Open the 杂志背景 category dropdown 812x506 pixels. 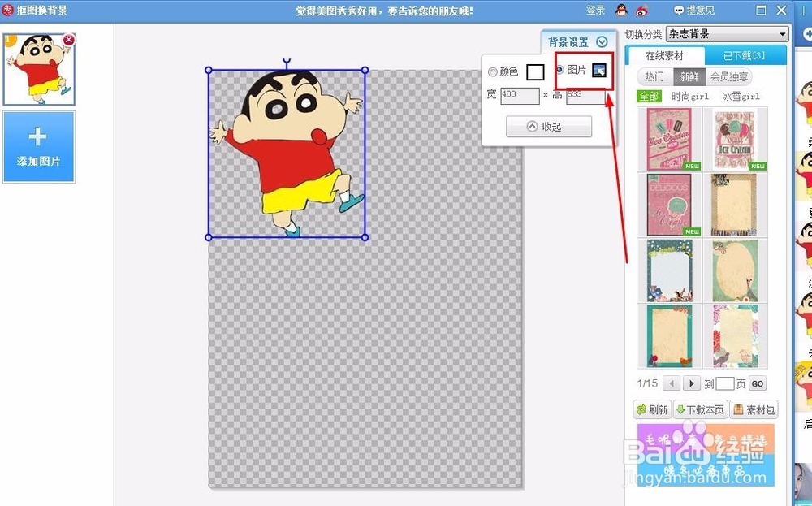(x=727, y=34)
